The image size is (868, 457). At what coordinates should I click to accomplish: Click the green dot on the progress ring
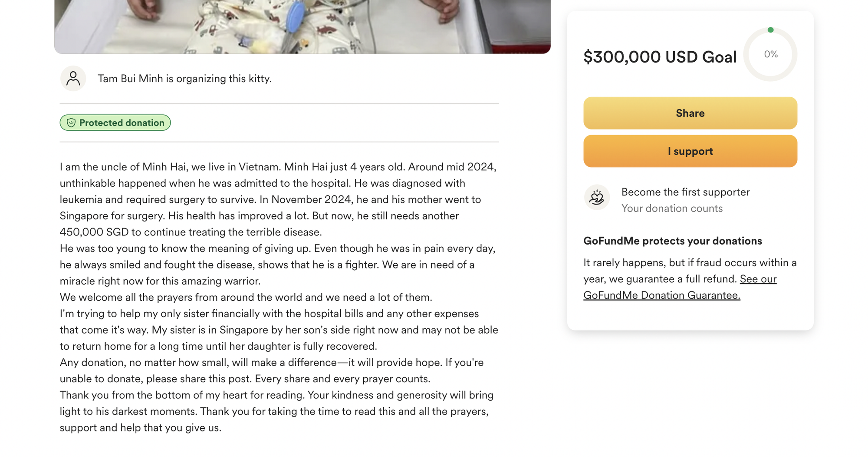tap(770, 30)
